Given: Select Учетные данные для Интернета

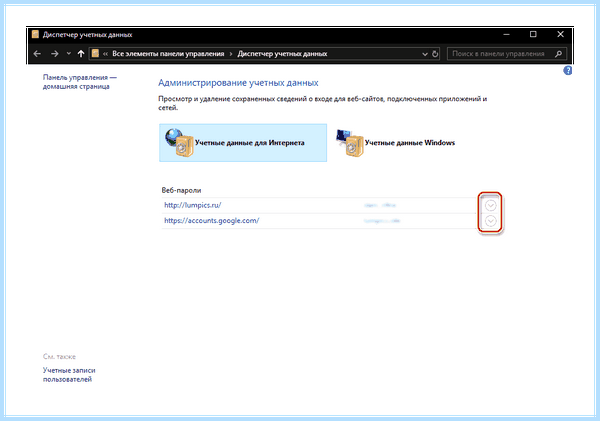Looking at the screenshot, I should pos(243,143).
